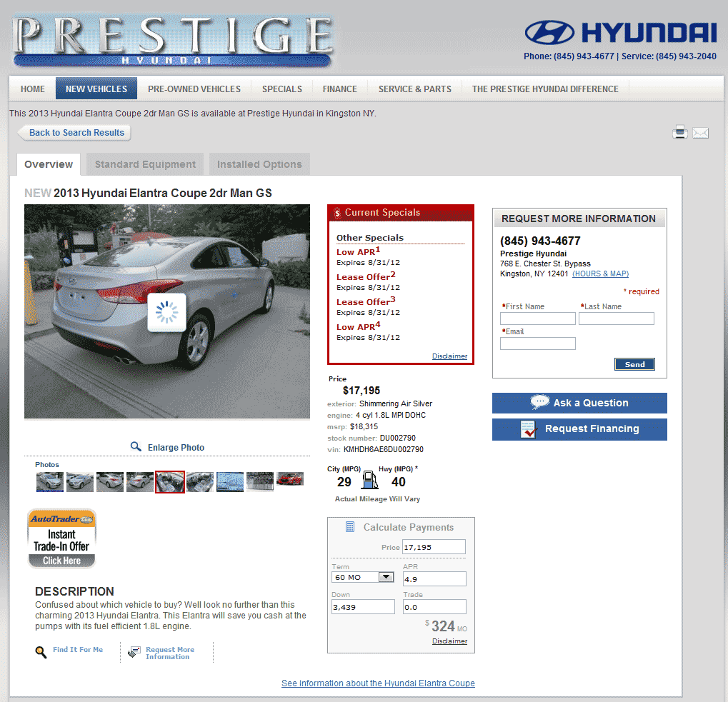
Task: Click the exterior color Shimmering Air Silver
Action: [396, 403]
